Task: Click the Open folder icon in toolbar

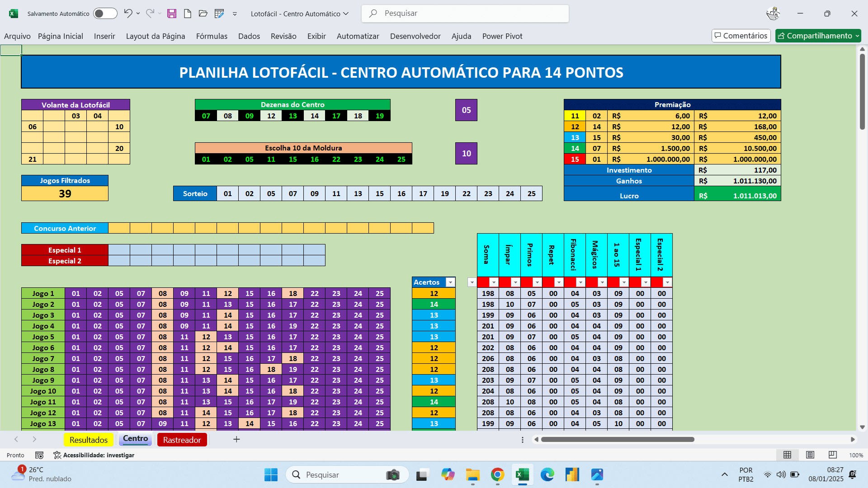Action: pyautogui.click(x=203, y=14)
